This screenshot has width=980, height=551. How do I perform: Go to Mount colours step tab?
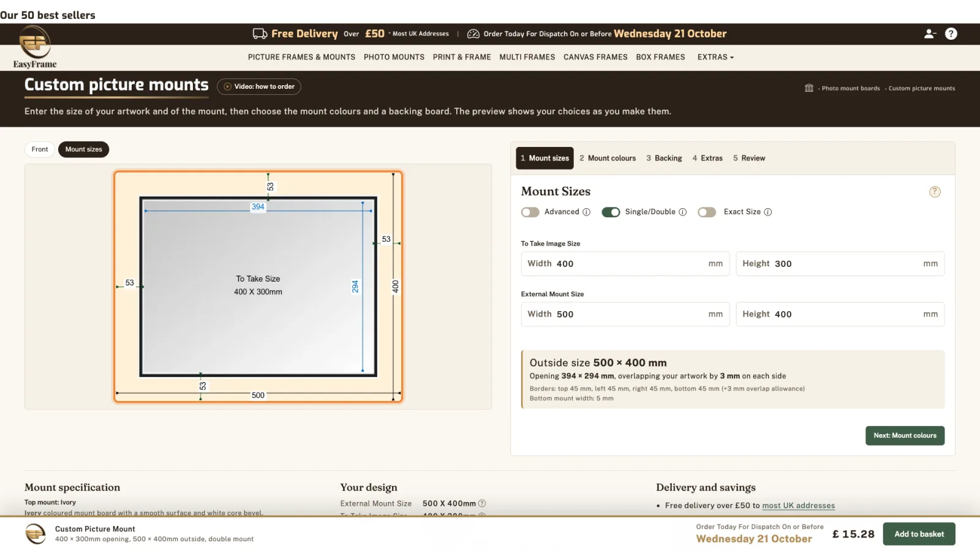(608, 158)
